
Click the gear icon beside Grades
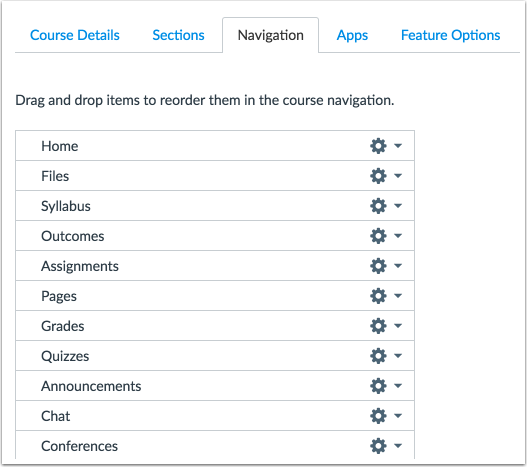(x=378, y=326)
